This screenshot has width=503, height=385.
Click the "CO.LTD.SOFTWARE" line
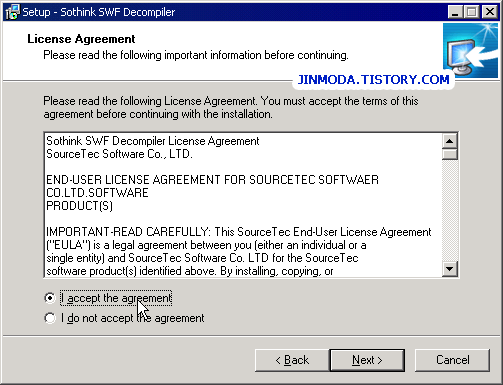[97, 193]
